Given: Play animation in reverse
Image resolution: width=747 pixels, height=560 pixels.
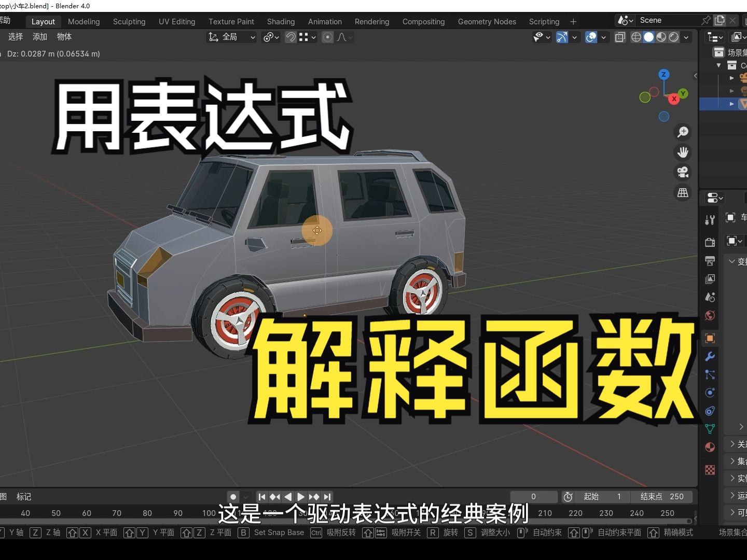Looking at the screenshot, I should tap(288, 497).
